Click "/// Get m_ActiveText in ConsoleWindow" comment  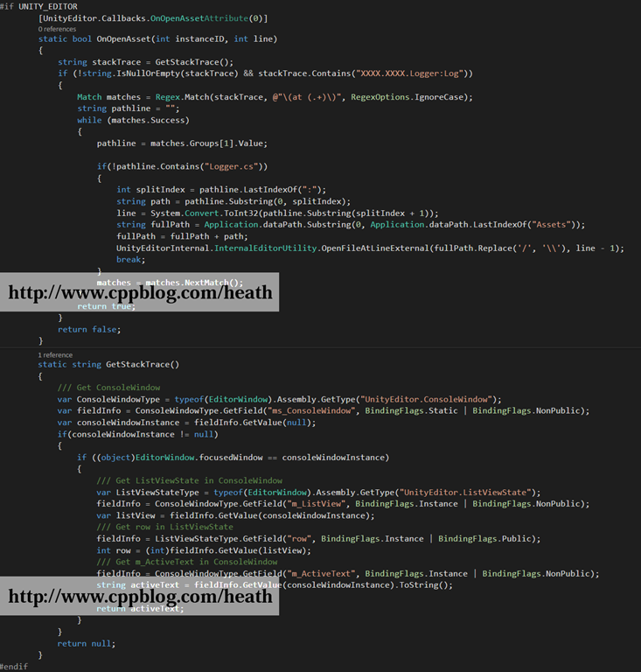(187, 562)
